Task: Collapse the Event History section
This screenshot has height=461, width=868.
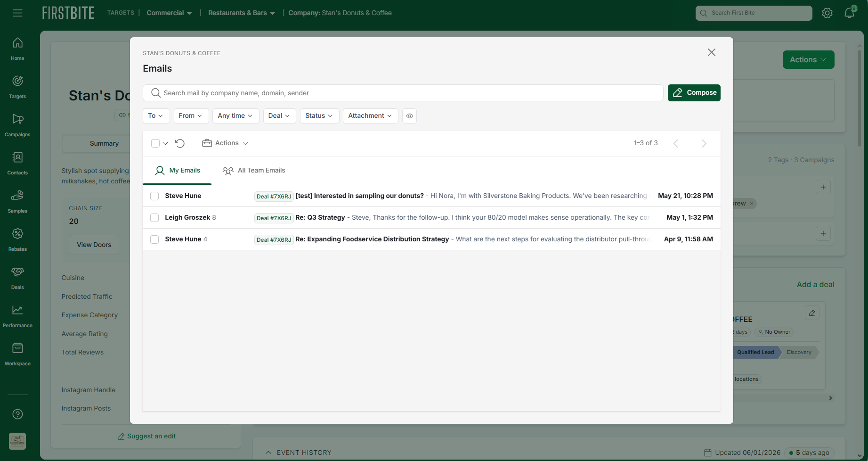Action: coord(268,453)
